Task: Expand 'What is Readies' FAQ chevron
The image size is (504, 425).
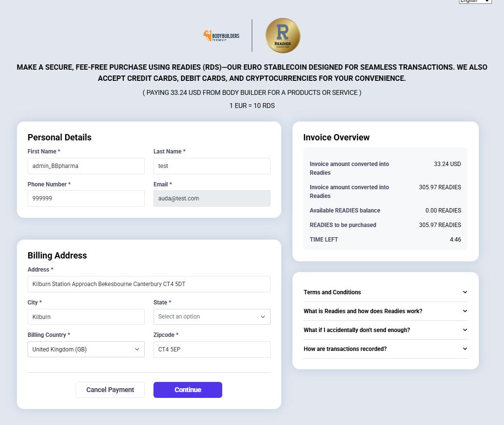Action: [x=465, y=311]
